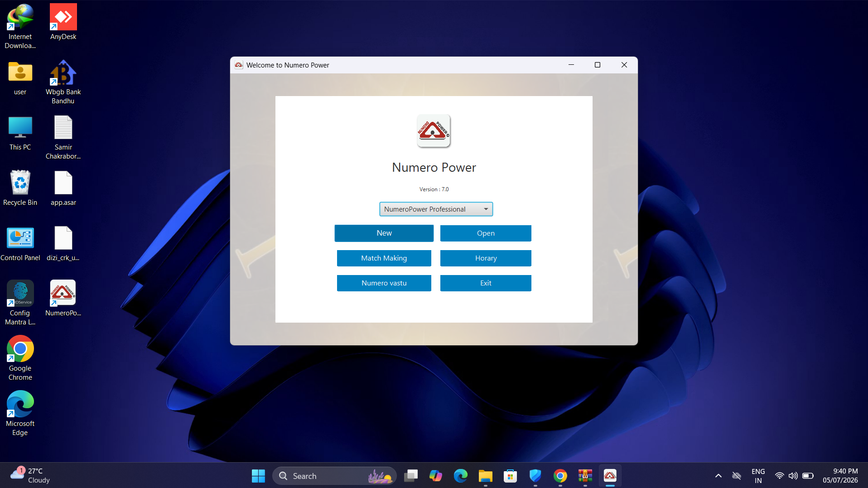Open the Wi-Fi network tray icon
The image size is (868, 488).
pos(779,476)
